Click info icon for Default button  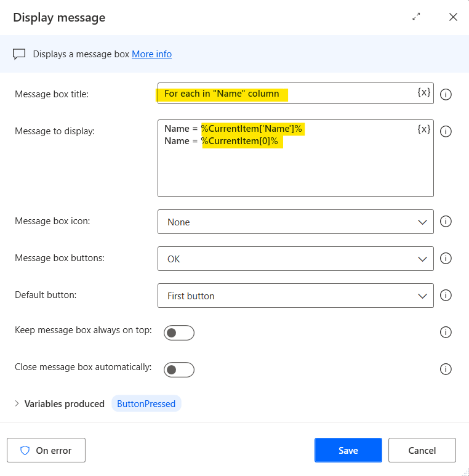coord(446,296)
